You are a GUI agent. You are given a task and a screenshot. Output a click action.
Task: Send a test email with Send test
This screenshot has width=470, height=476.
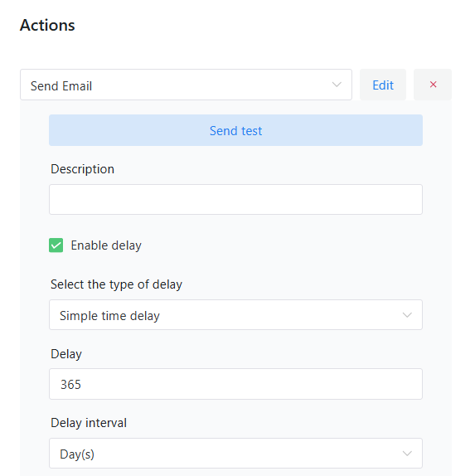(x=235, y=130)
